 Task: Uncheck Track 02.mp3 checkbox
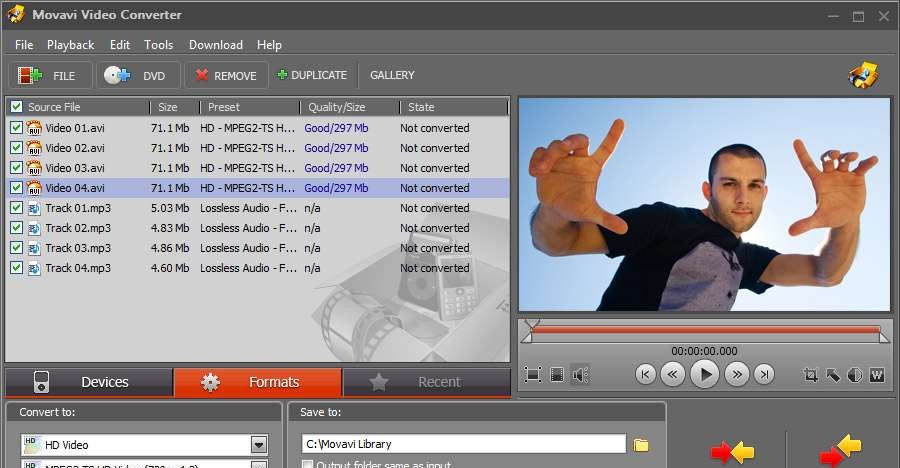coord(16,228)
